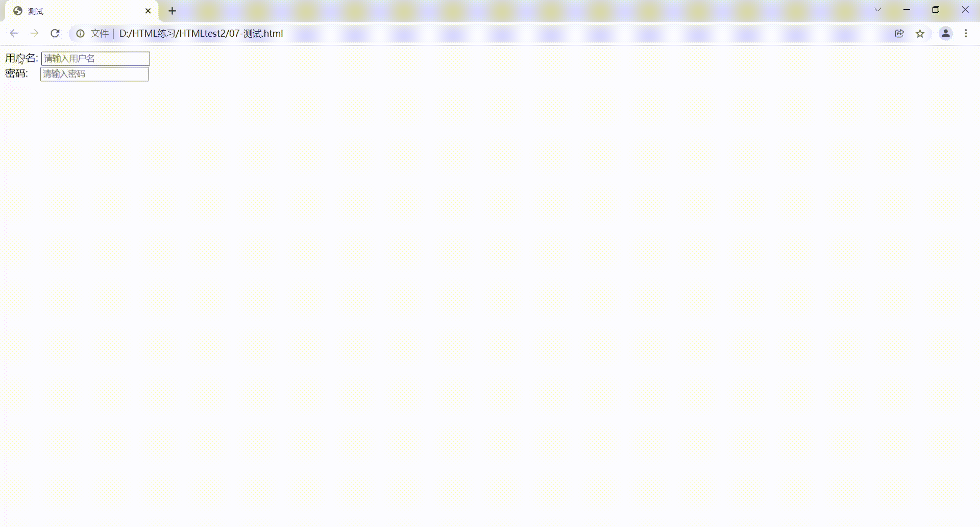
Task: Close the 测试 tab
Action: 148,11
